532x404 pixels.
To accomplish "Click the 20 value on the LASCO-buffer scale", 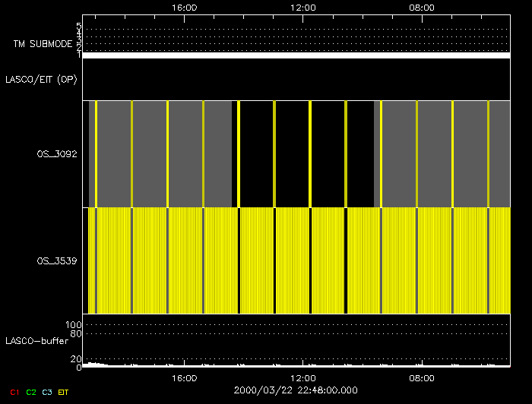I will pos(76,359).
